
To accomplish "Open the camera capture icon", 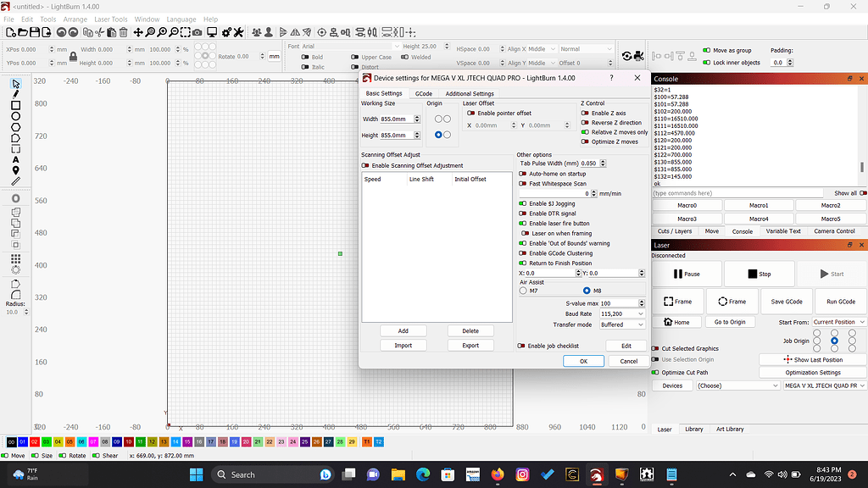I will click(197, 32).
